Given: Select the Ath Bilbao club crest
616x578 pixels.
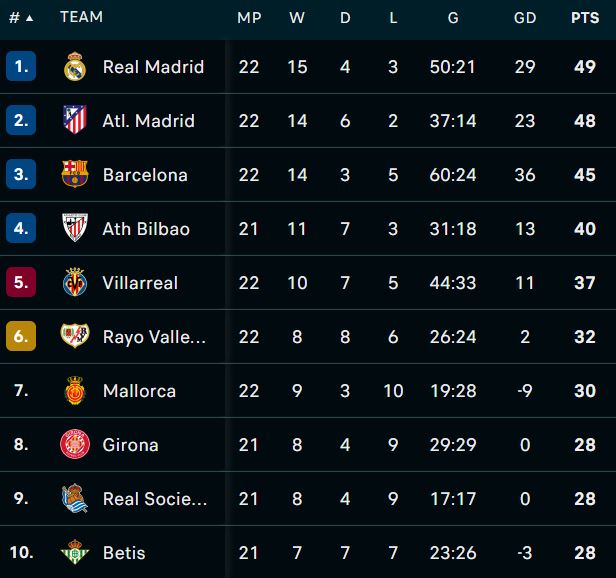Looking at the screenshot, I should pos(75,228).
